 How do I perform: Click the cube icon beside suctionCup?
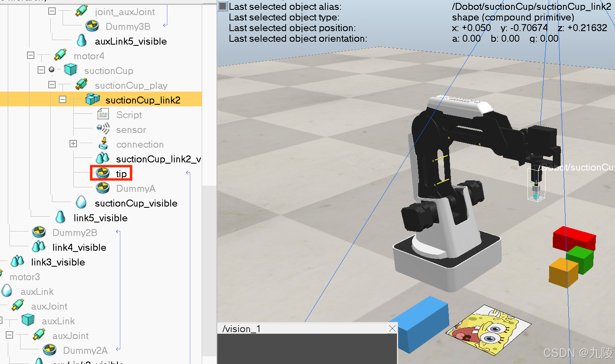pos(71,70)
